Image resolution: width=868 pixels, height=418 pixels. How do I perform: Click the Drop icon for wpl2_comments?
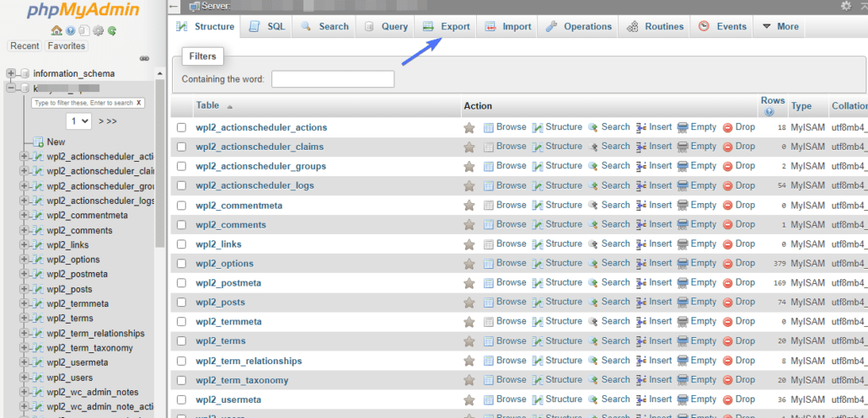click(x=728, y=225)
